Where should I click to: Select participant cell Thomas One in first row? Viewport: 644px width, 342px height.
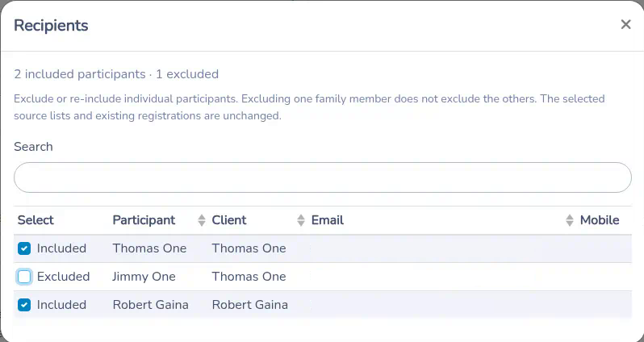(149, 248)
